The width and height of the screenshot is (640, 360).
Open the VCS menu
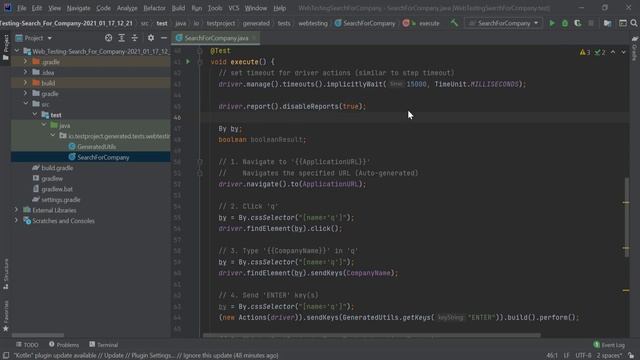[x=233, y=8]
